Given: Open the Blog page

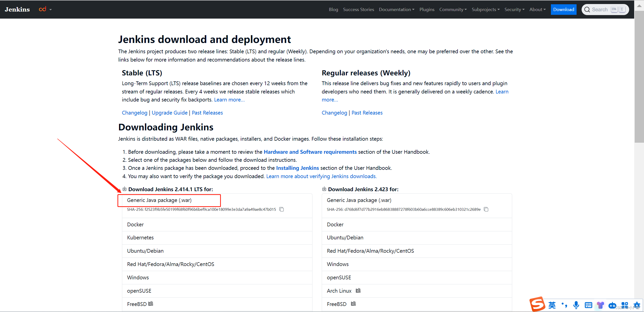Looking at the screenshot, I should coord(333,10).
